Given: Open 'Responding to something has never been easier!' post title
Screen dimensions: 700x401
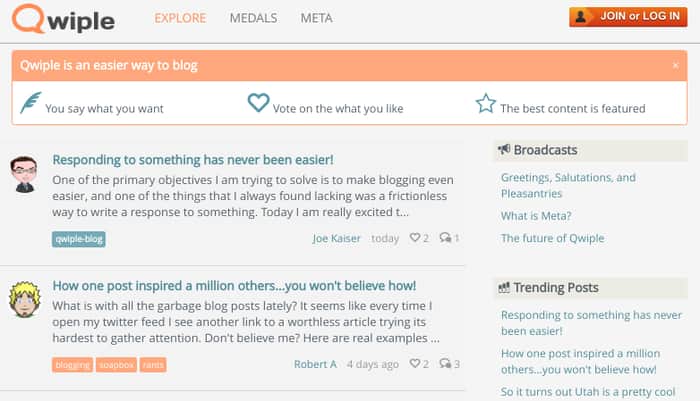Looking at the screenshot, I should [193, 160].
